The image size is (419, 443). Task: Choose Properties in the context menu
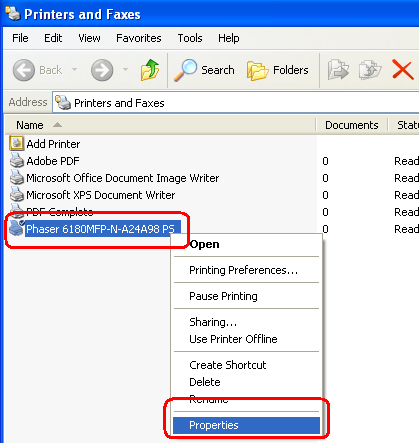(x=246, y=425)
